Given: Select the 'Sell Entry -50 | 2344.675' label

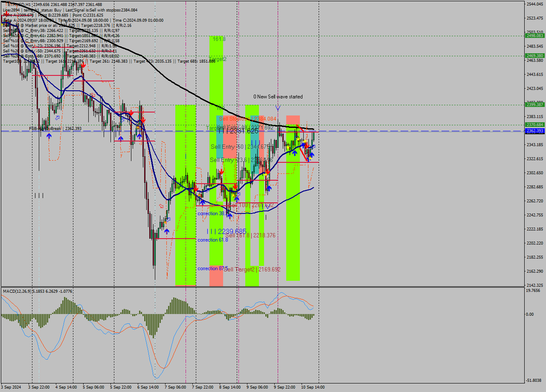Looking at the screenshot, I should pyautogui.click(x=240, y=147).
